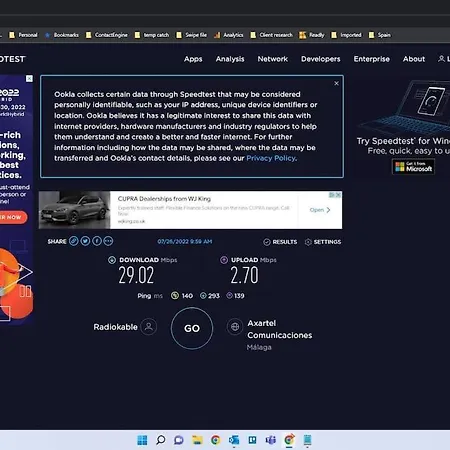Click the login user icon in header
This screenshot has height=450, width=450.
(x=441, y=59)
